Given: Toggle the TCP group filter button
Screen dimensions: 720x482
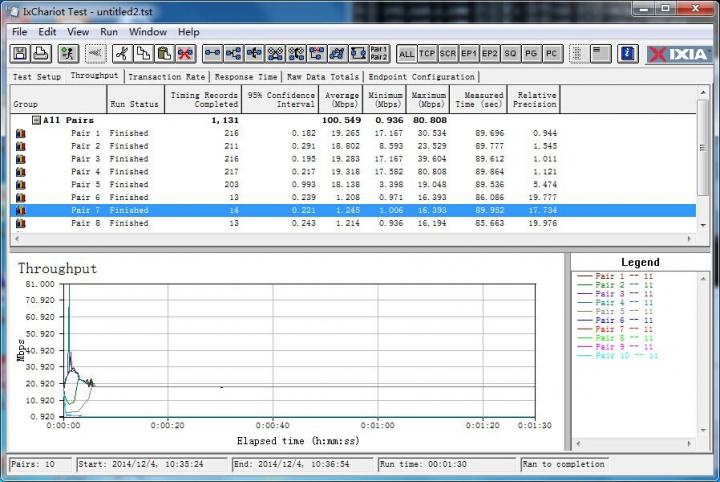Looking at the screenshot, I should click(427, 54).
